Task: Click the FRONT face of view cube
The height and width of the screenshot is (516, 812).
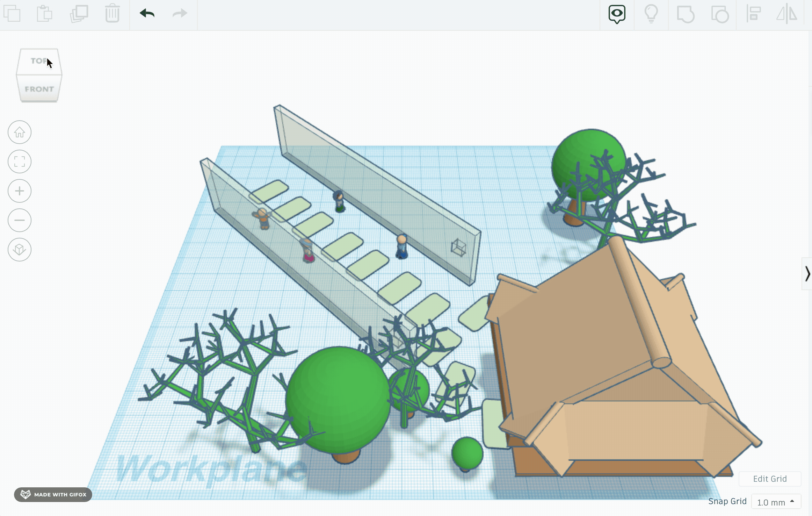Action: [x=39, y=89]
